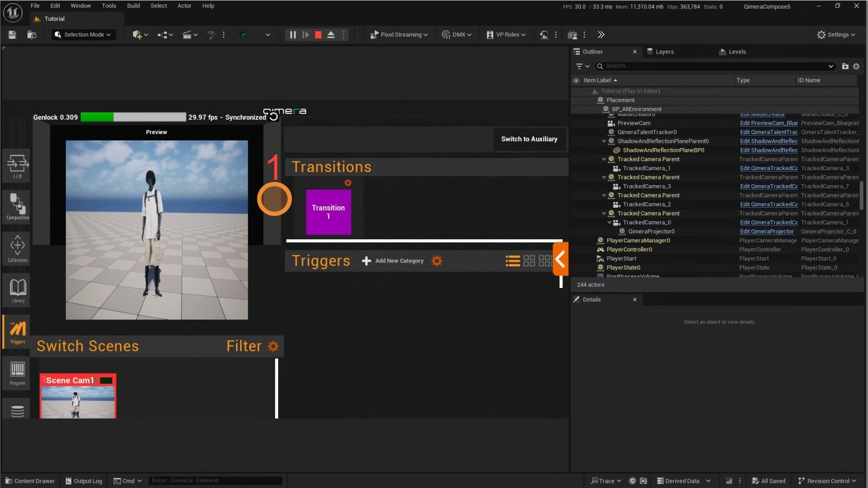
Task: Switch triggers to list view
Action: [513, 261]
